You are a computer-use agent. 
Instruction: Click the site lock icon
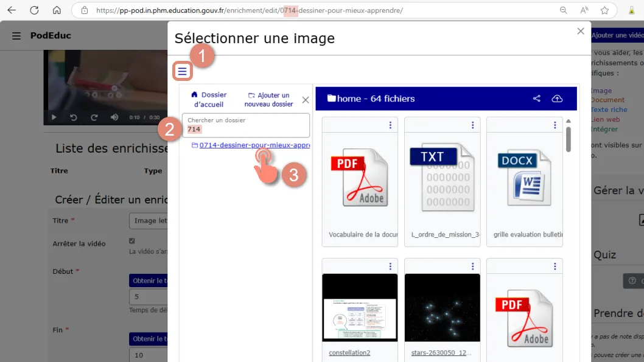coord(84,10)
